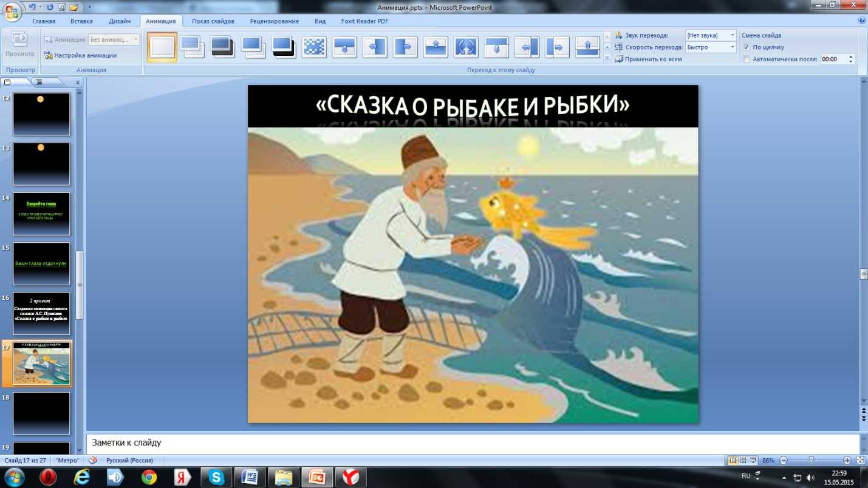The width and height of the screenshot is (868, 488).
Task: Open the Звук перехода sound dropdown
Action: coord(733,35)
